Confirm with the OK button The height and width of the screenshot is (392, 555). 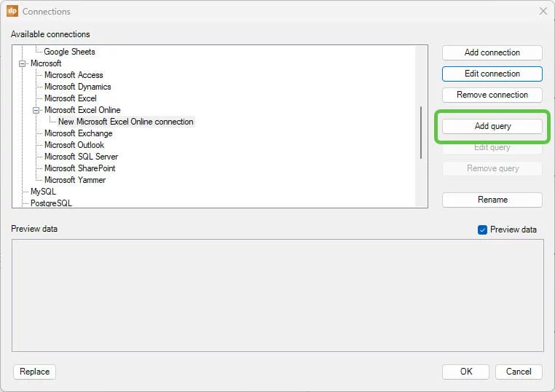(x=465, y=372)
